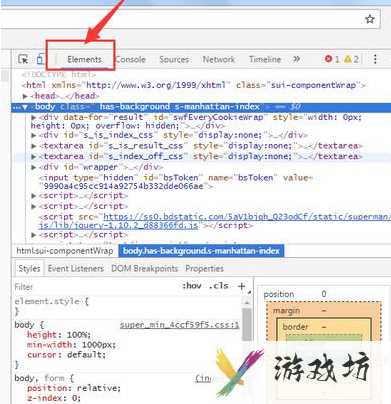Click the red error count icon
The width and height of the screenshot is (391, 404).
328,59
